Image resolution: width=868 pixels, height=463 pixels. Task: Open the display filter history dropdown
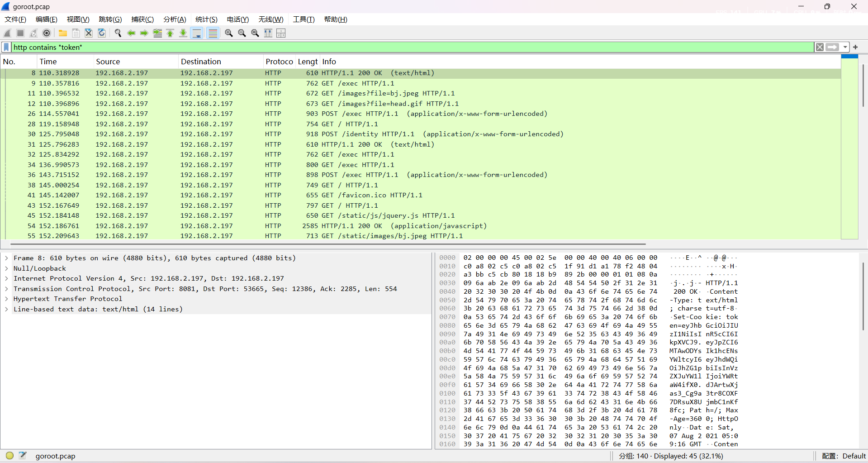coord(845,47)
